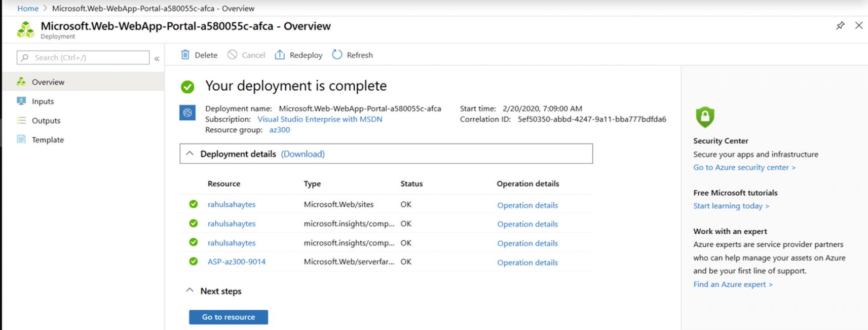Click the Operation details column header
This screenshot has height=330, width=868.
[528, 184]
